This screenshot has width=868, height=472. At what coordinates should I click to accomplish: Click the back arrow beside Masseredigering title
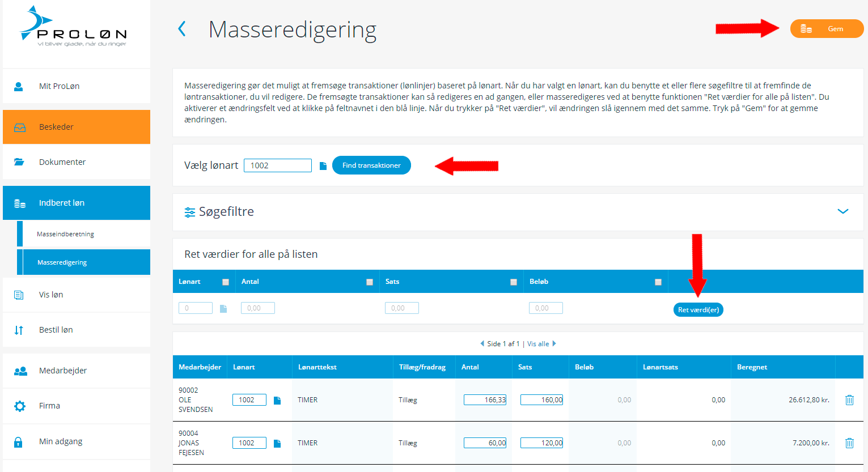point(182,29)
